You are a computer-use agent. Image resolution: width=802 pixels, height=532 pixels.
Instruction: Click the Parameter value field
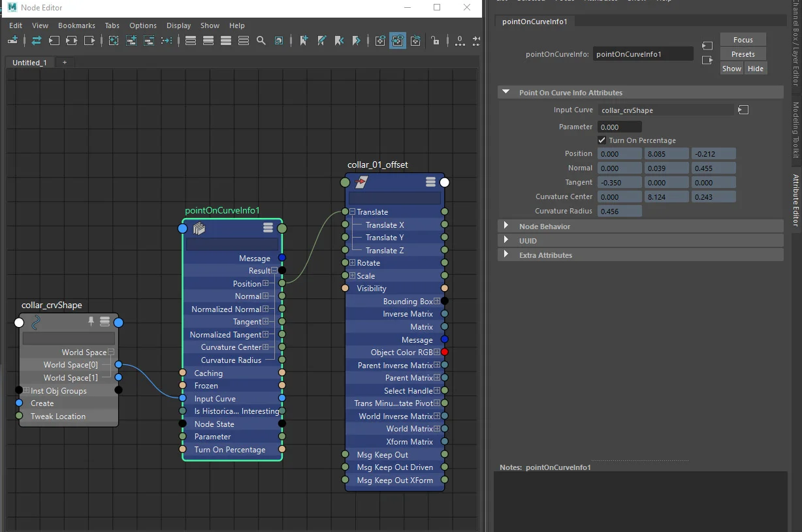tap(619, 127)
